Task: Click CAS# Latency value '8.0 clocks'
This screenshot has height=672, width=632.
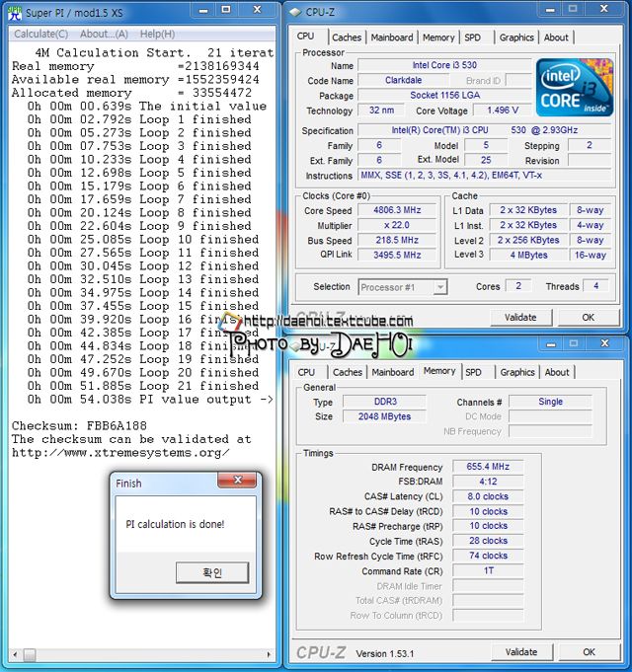Action: click(488, 496)
